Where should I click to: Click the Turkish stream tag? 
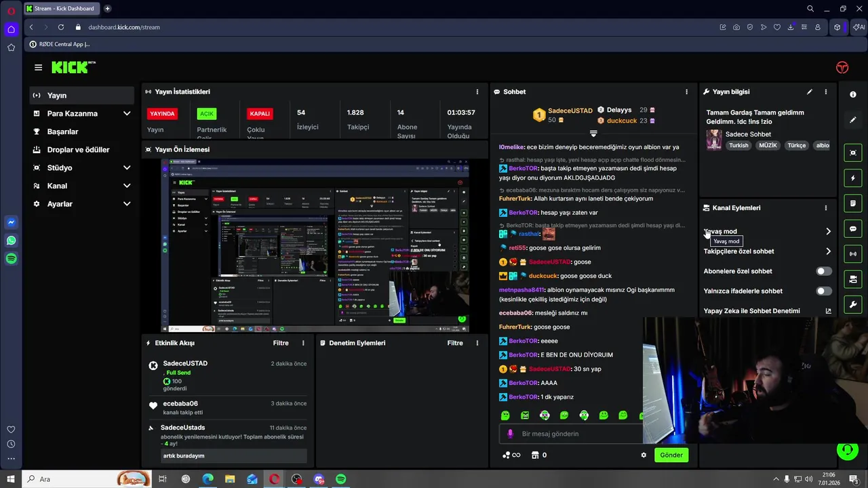pos(738,145)
